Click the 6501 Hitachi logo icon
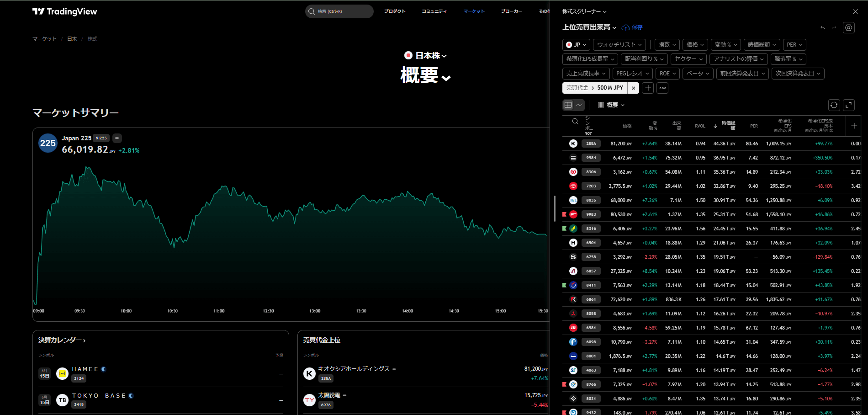The width and height of the screenshot is (868, 415). point(573,243)
